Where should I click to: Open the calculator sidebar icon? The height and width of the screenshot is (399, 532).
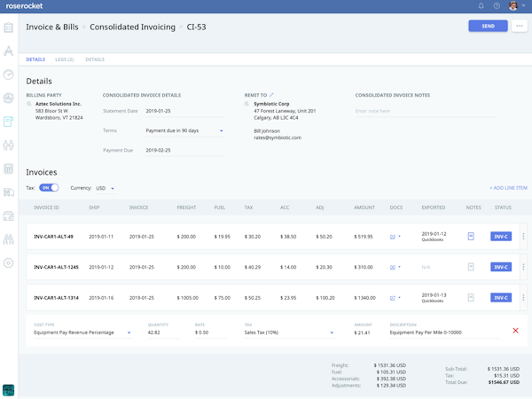[x=9, y=168]
